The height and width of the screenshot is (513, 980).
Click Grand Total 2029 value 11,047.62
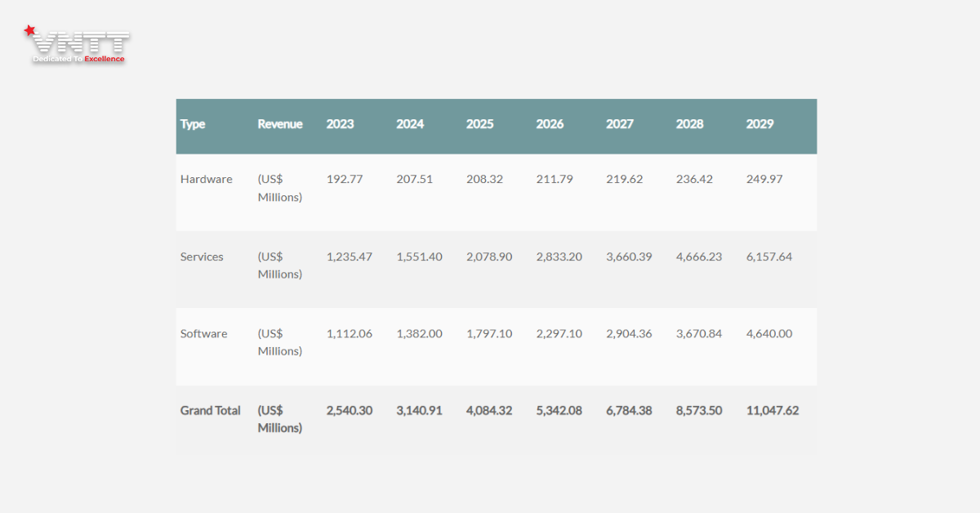(x=773, y=410)
